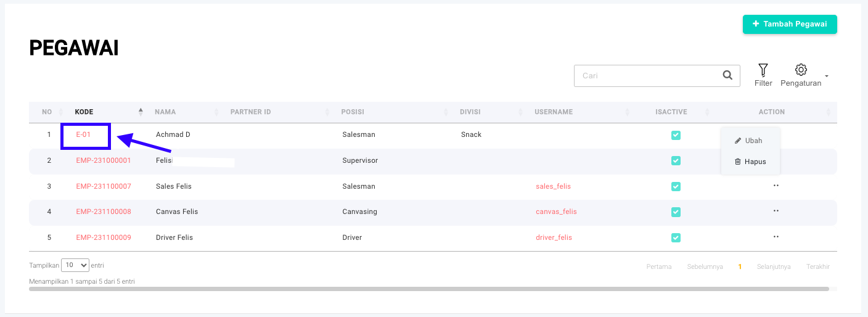Sort table by NAMA column arrows
868x317 pixels.
coord(216,112)
